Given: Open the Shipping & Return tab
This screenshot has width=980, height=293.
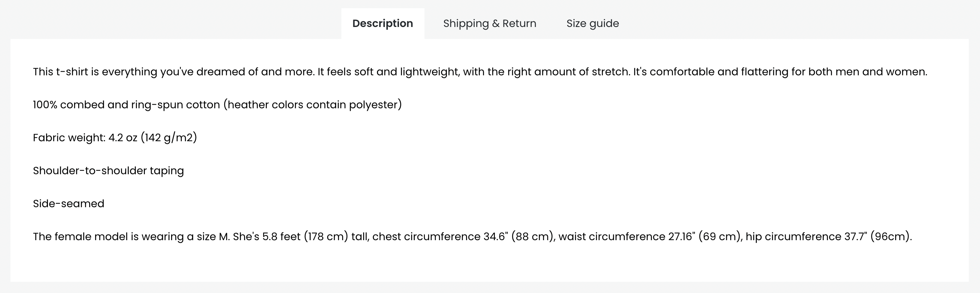Looking at the screenshot, I should coord(489,24).
